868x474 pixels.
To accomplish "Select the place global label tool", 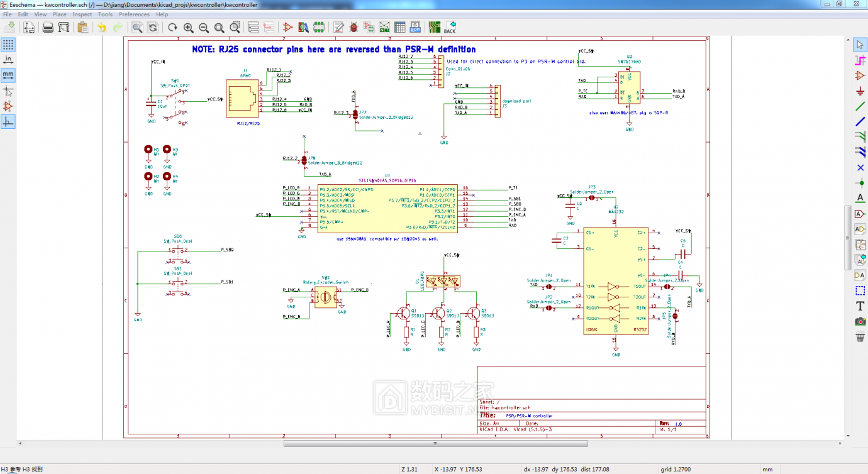I will pyautogui.click(x=860, y=214).
